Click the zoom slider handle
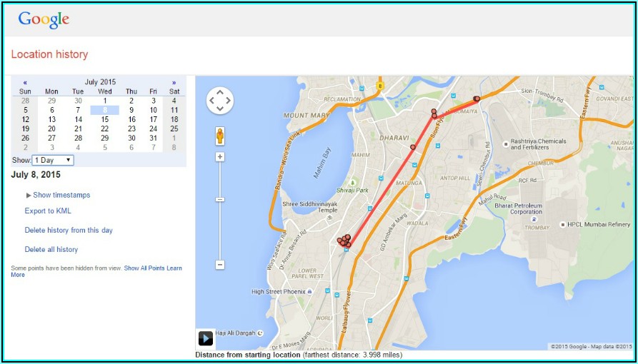The image size is (638, 364). (x=220, y=199)
